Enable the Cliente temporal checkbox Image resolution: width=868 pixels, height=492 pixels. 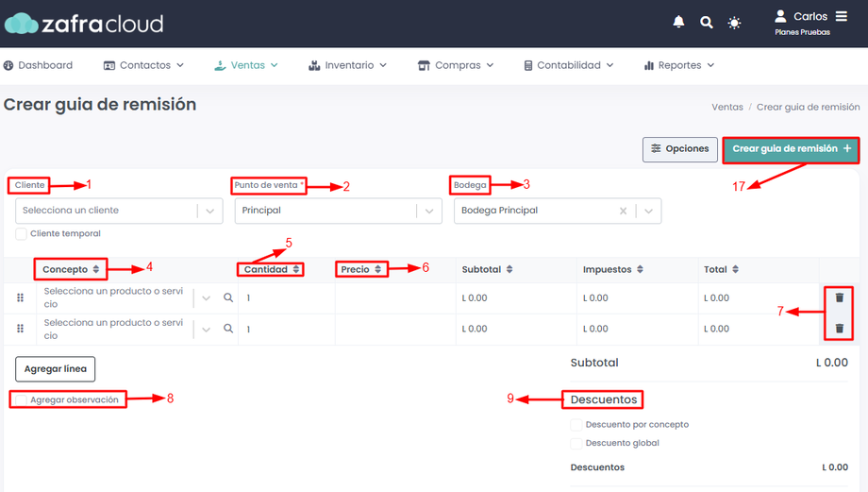pyautogui.click(x=21, y=234)
